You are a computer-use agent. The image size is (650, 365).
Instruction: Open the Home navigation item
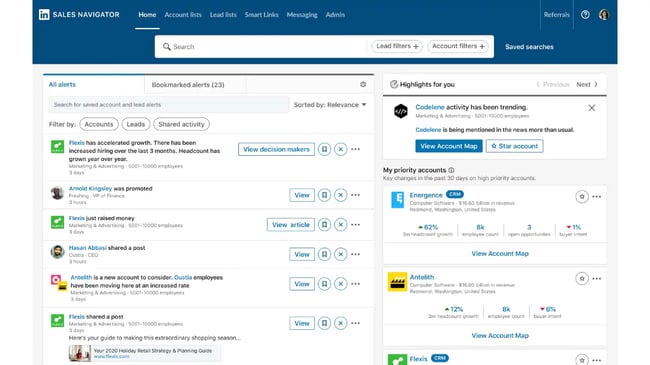(147, 15)
